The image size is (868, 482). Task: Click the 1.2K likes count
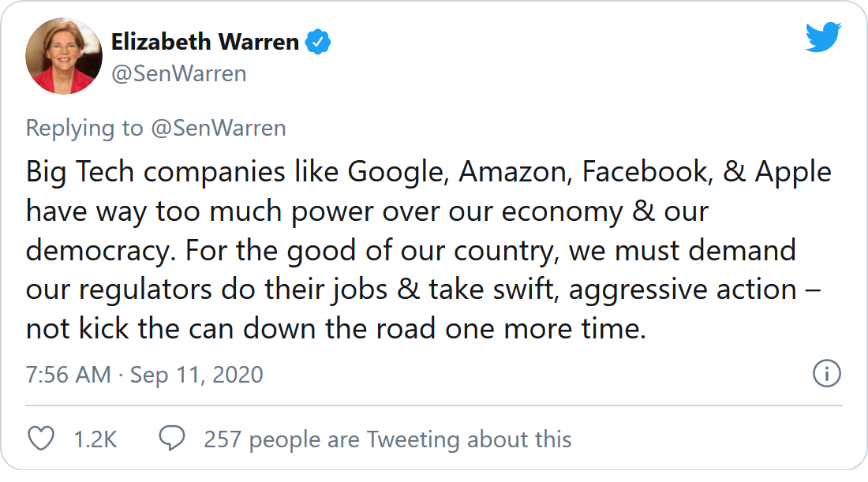click(95, 439)
